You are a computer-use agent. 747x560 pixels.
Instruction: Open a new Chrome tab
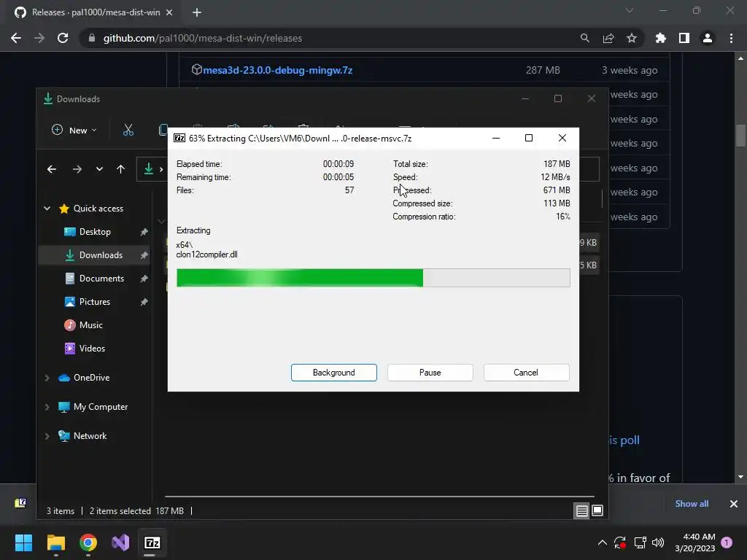[x=197, y=12]
